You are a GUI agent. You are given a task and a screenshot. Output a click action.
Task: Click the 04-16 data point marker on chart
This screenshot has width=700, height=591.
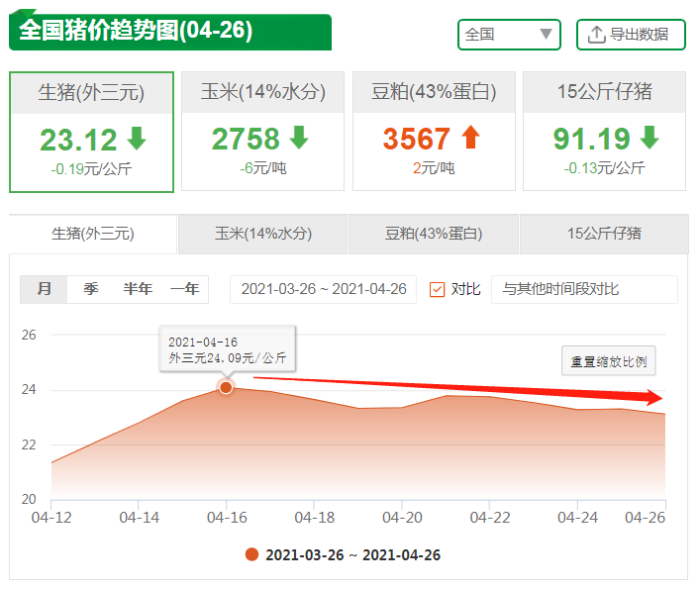226,387
